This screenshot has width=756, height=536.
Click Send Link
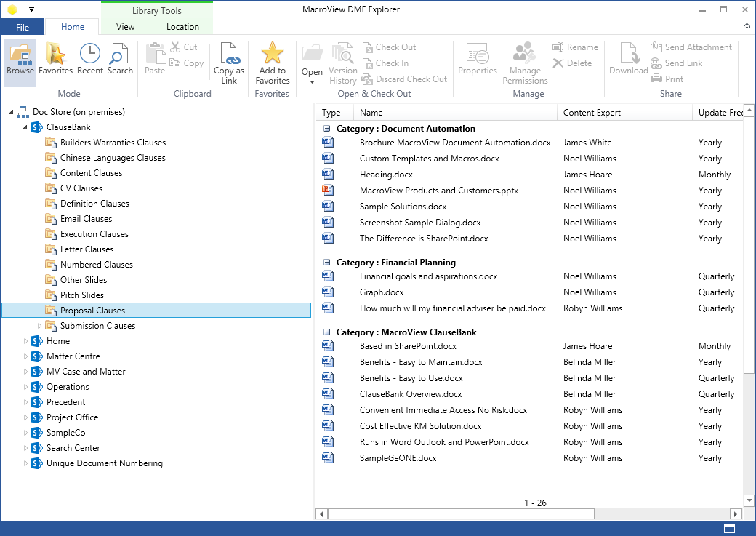tap(677, 63)
